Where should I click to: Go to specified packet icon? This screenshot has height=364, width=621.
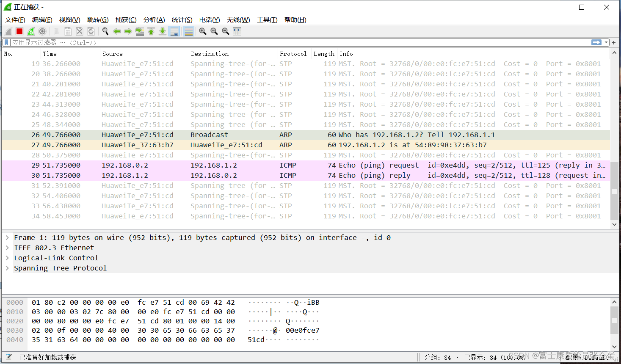(140, 31)
